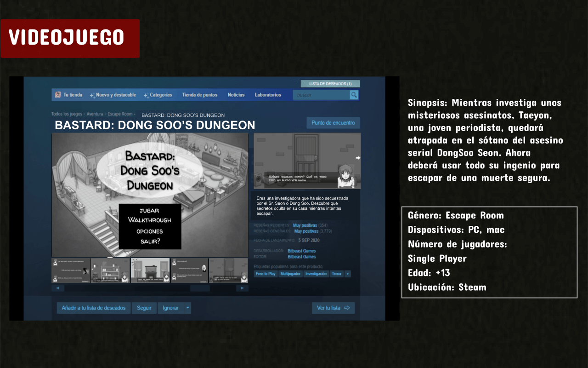The image size is (588, 368).
Task: Click the plus icon beside Nuevo y destacable
Action: [91, 95]
